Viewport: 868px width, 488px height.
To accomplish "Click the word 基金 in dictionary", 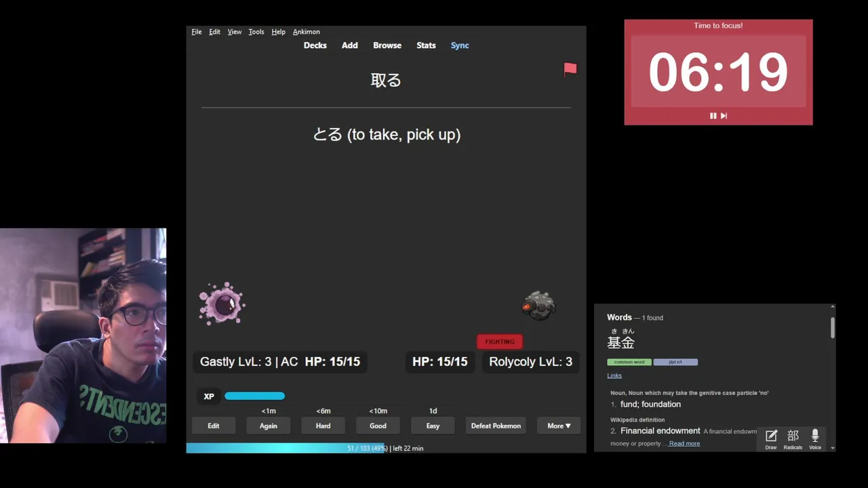I will [x=621, y=342].
